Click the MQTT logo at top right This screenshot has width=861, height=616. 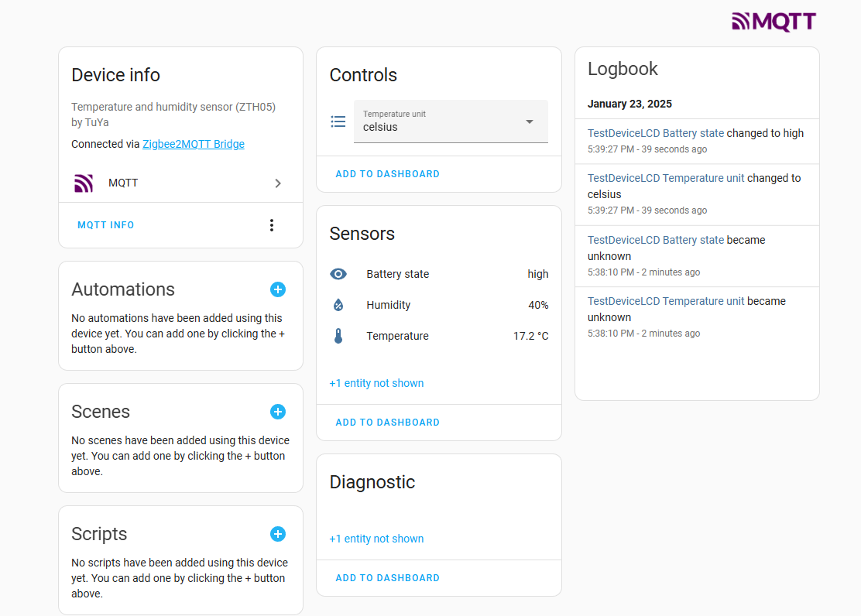[x=774, y=22]
